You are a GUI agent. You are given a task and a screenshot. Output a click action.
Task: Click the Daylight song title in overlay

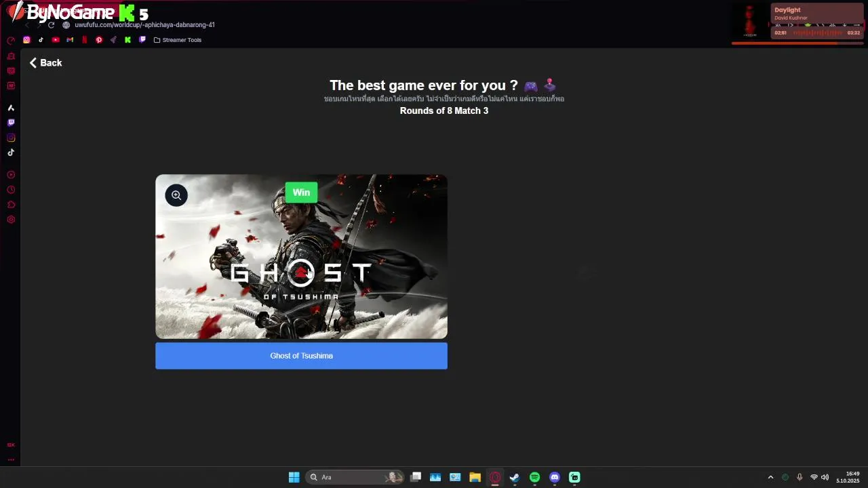tap(787, 10)
